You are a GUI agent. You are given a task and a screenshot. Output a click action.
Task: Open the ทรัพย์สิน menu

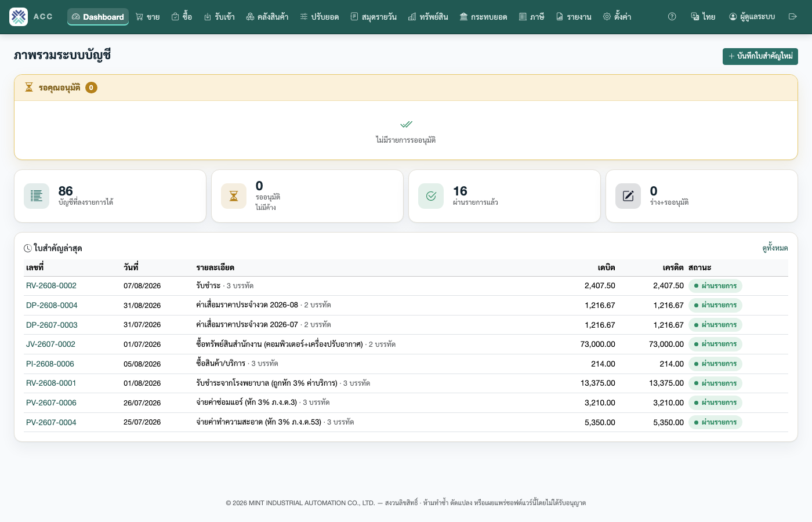[x=428, y=17]
